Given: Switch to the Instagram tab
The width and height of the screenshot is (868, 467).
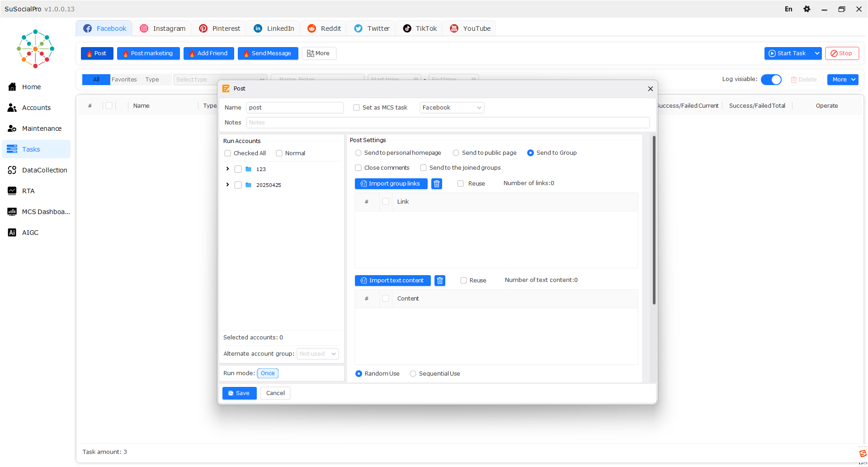Looking at the screenshot, I should tap(163, 29).
